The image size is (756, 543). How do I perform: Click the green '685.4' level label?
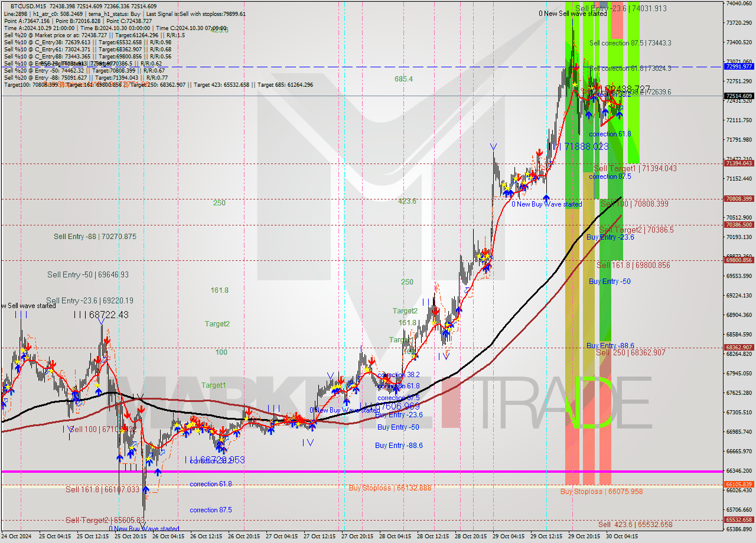(404, 79)
